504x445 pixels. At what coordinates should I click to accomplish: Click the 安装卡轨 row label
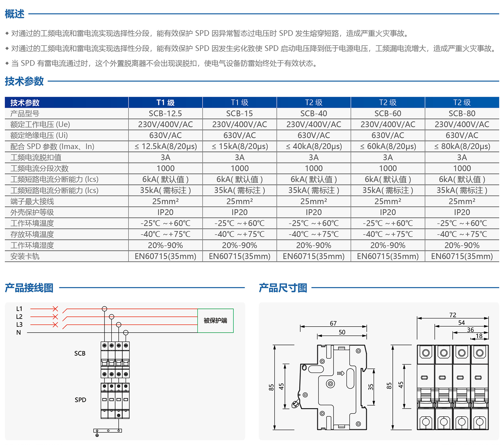coord(25,256)
